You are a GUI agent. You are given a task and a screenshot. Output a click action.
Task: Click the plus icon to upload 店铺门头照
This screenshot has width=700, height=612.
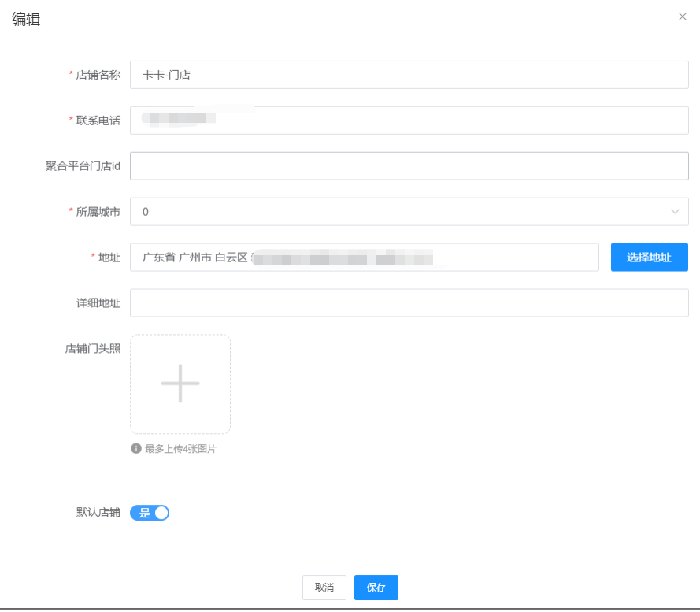[180, 384]
